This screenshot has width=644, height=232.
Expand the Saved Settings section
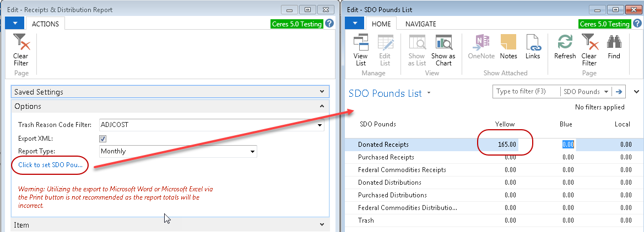point(322,92)
